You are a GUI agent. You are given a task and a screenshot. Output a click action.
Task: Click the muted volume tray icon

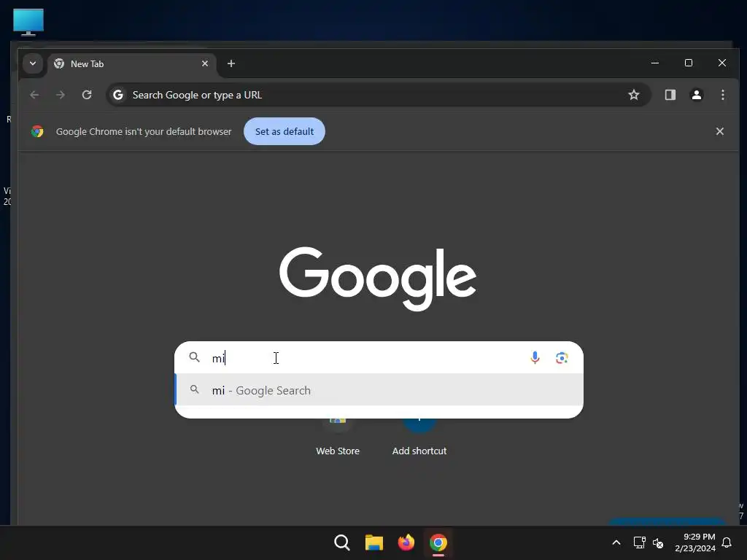[x=658, y=542]
